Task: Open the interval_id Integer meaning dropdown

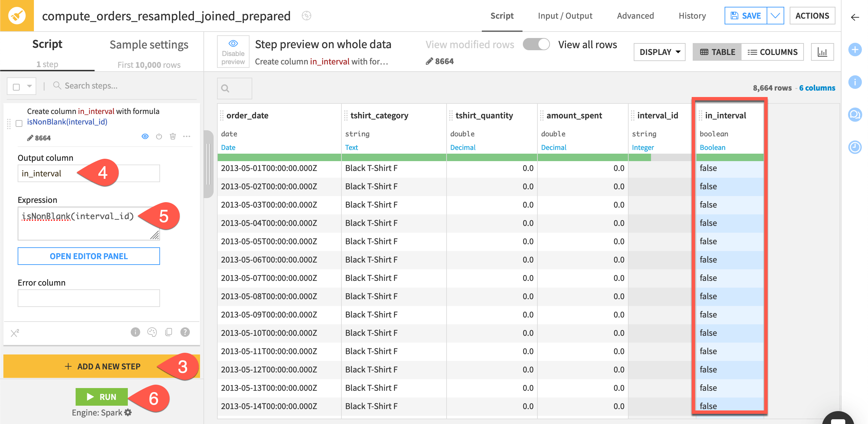Action: pos(643,147)
